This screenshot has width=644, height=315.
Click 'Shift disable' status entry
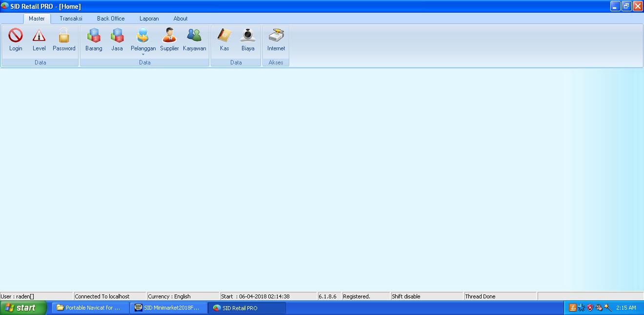406,296
